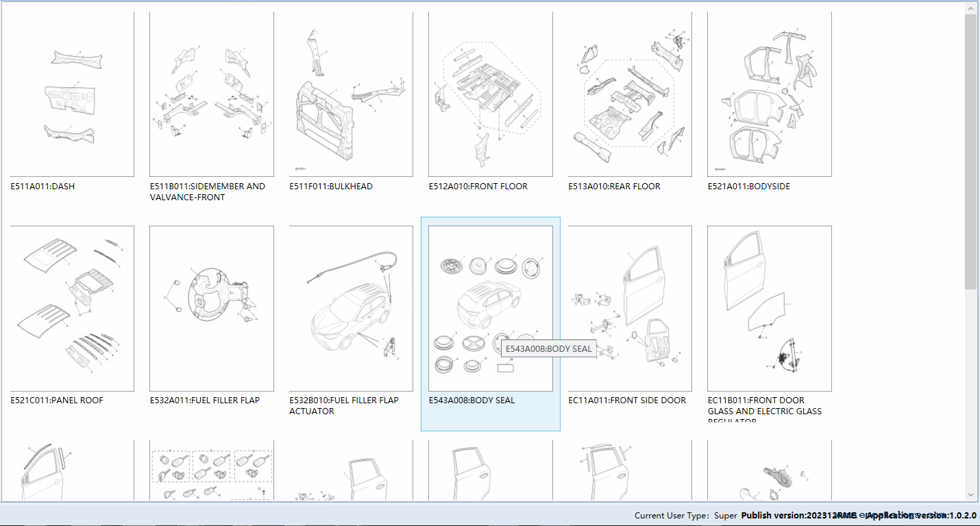Image resolution: width=980 pixels, height=526 pixels.
Task: Open the E511A011 DASH diagram thumbnail
Action: coord(72,94)
